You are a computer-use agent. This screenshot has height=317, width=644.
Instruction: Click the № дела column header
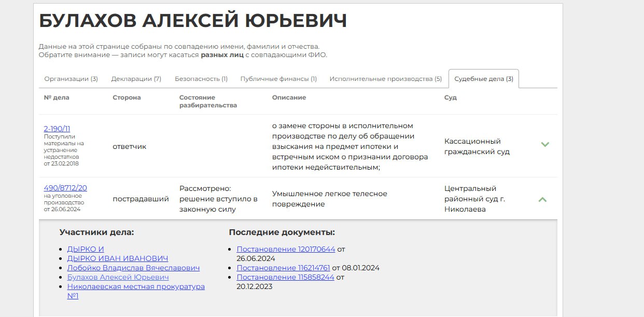click(x=57, y=98)
